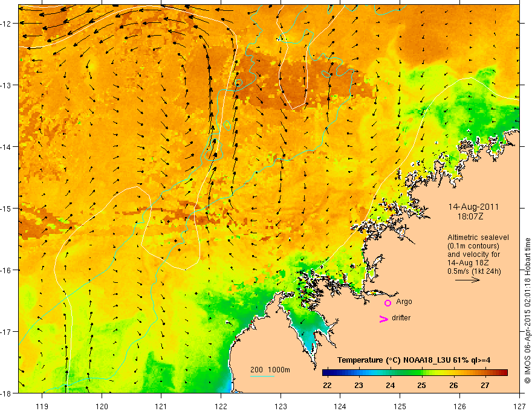This screenshot has width=532, height=411.
Task: Click the latitude axis label '-16'
Action: tap(7, 270)
